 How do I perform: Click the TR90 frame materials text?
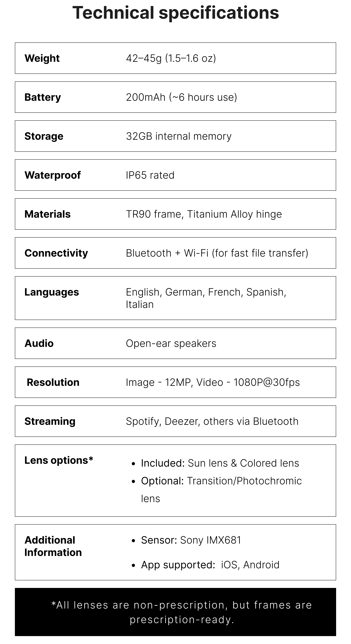[x=204, y=214]
